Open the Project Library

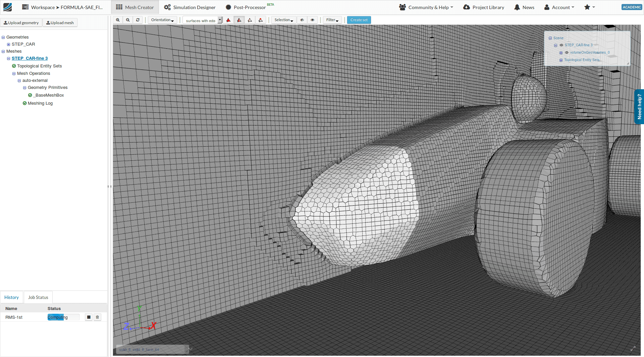(x=484, y=7)
